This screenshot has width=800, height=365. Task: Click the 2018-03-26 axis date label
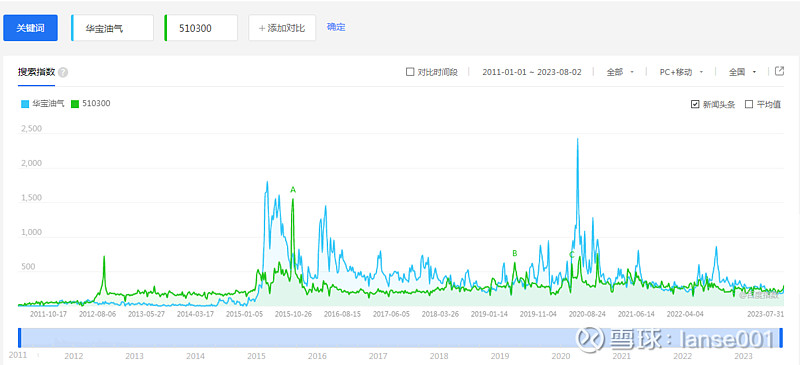click(x=440, y=314)
